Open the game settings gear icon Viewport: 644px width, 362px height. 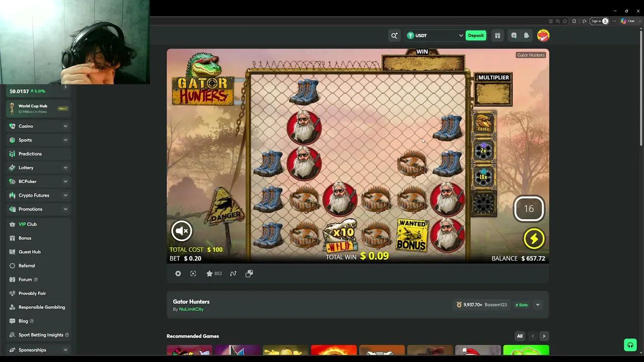(178, 274)
